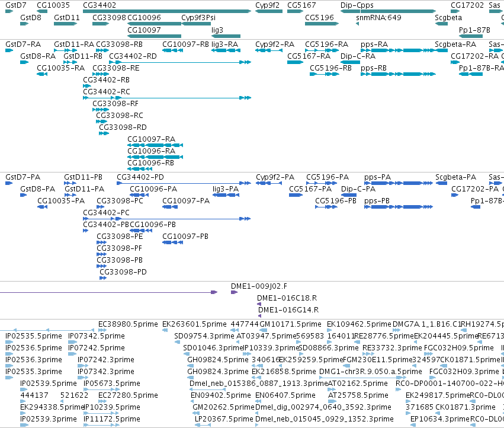The width and height of the screenshot is (504, 428).
Task: Click protein label GstD7-PA
Action: point(23,177)
